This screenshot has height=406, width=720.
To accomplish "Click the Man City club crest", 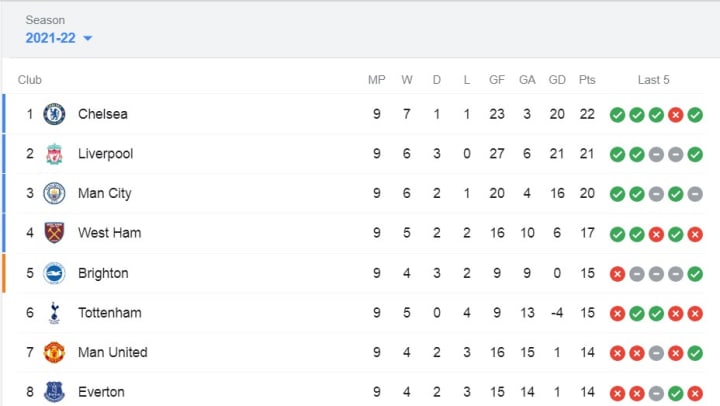I will click(x=54, y=193).
